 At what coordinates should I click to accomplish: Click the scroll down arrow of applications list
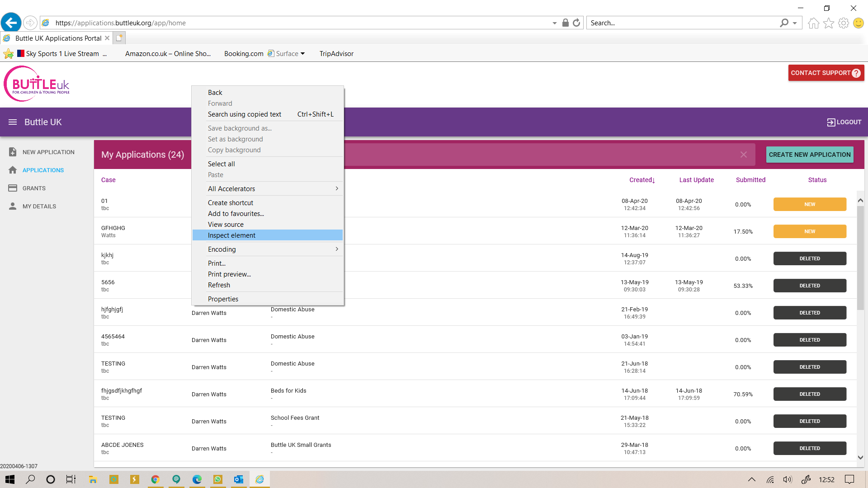[860, 457]
